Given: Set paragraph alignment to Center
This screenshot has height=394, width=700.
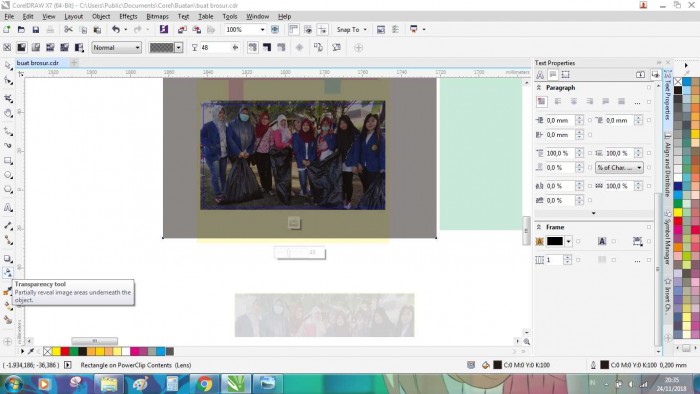Looking at the screenshot, I should [574, 102].
